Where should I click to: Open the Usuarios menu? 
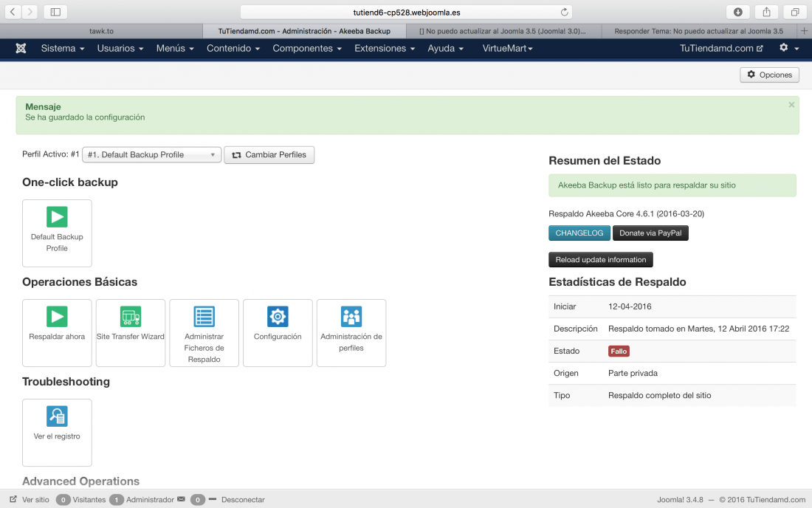tap(120, 48)
